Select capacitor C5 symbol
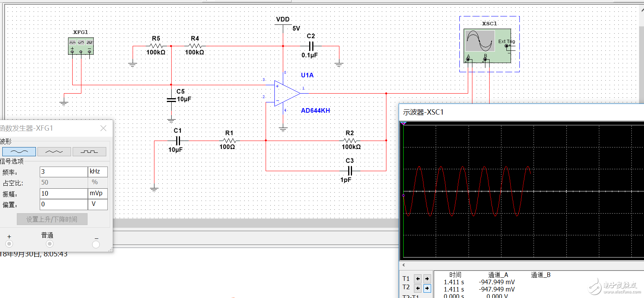644x298 pixels. (x=171, y=100)
